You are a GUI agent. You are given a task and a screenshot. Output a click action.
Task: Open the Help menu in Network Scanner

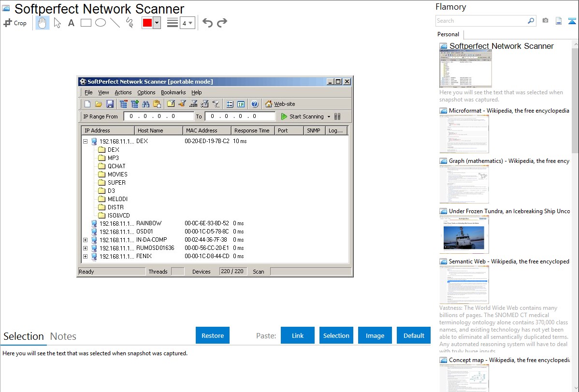coord(196,92)
